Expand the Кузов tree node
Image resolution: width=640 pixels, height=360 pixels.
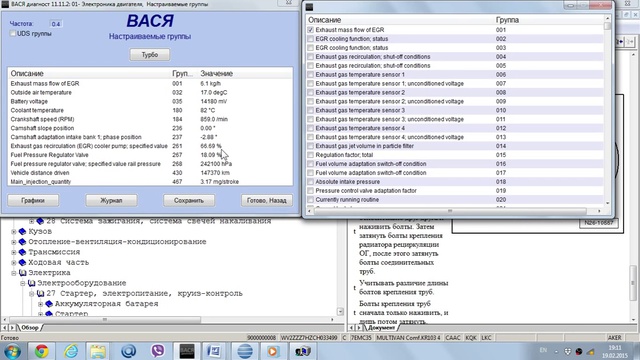coord(14,231)
